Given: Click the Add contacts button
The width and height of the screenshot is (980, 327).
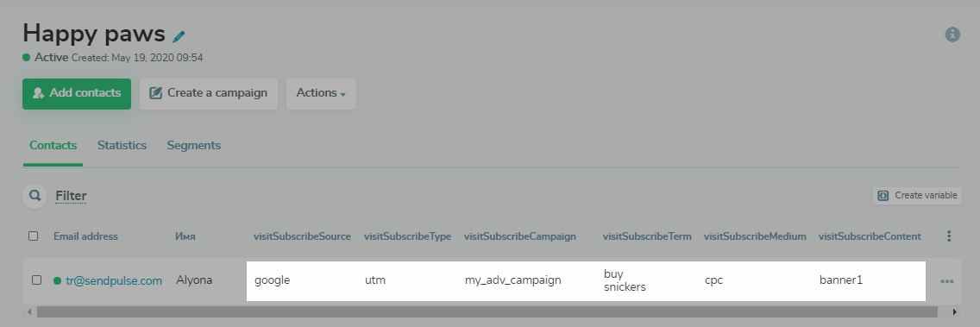Looking at the screenshot, I should pyautogui.click(x=77, y=93).
